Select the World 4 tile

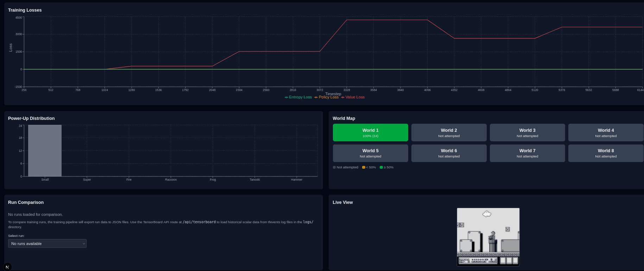point(606,133)
